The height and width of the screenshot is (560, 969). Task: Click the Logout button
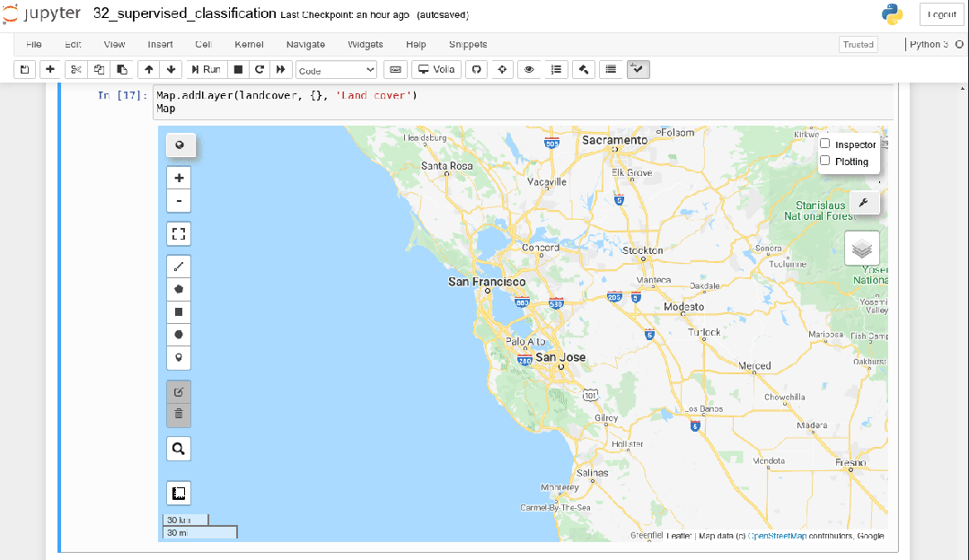(x=940, y=14)
